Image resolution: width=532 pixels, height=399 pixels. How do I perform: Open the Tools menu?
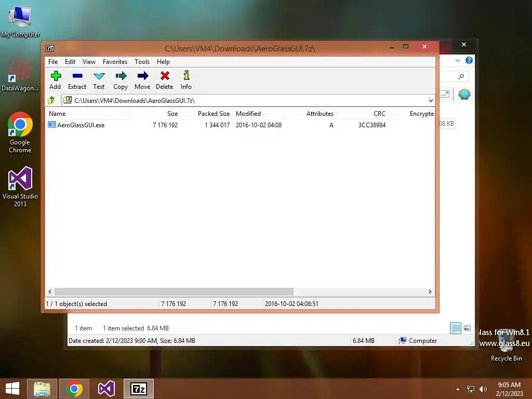coord(142,62)
